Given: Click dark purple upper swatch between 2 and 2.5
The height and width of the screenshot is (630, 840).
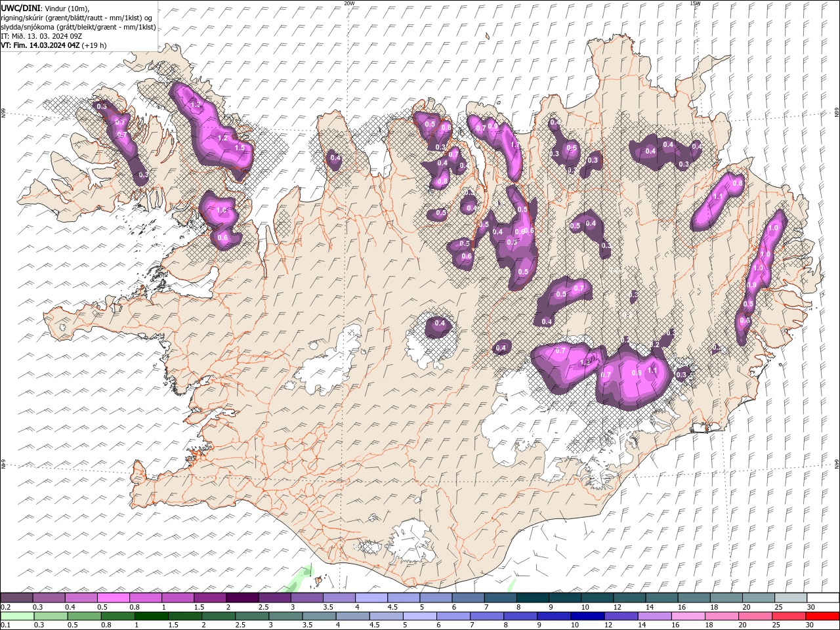Looking at the screenshot, I should [242, 598].
